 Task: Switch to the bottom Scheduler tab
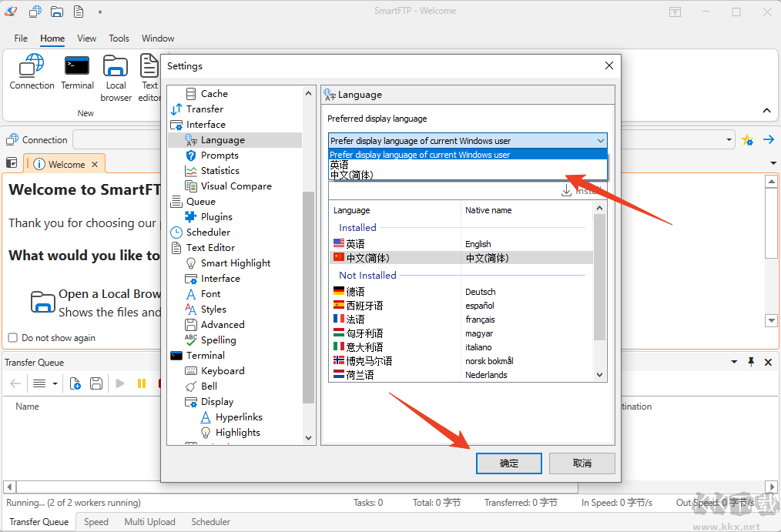click(x=211, y=521)
